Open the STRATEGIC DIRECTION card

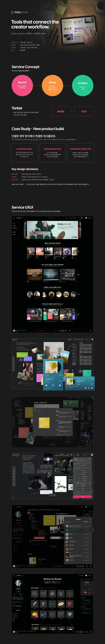coord(81,153)
